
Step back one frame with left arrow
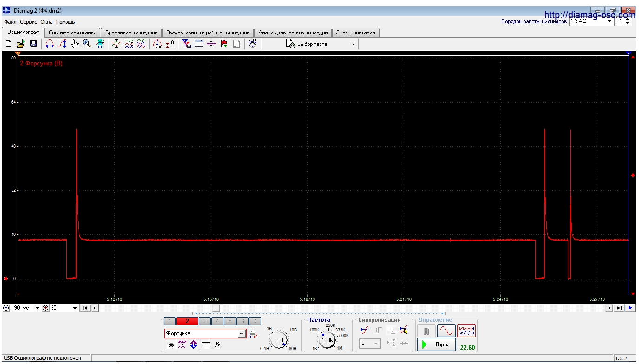[x=94, y=308]
